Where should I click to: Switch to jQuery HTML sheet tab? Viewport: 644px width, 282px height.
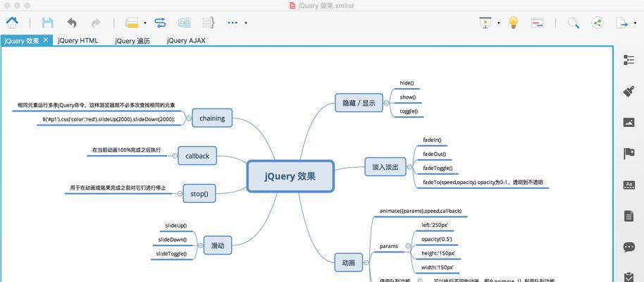pyautogui.click(x=78, y=41)
